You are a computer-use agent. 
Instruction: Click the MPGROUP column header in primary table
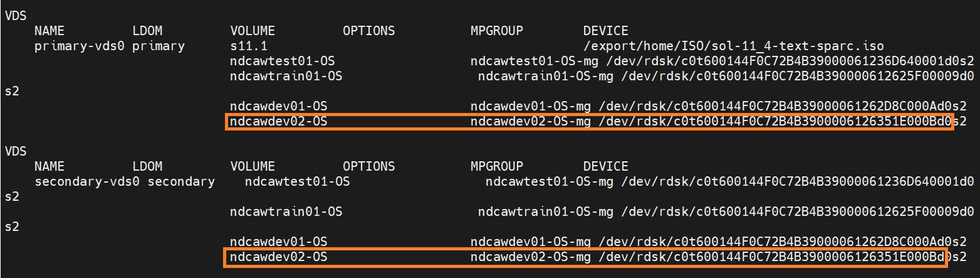[497, 31]
